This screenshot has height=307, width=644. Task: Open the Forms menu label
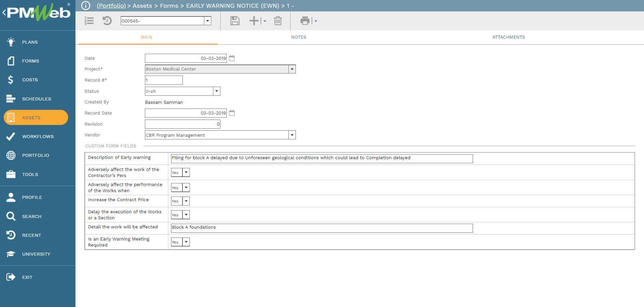click(31, 61)
